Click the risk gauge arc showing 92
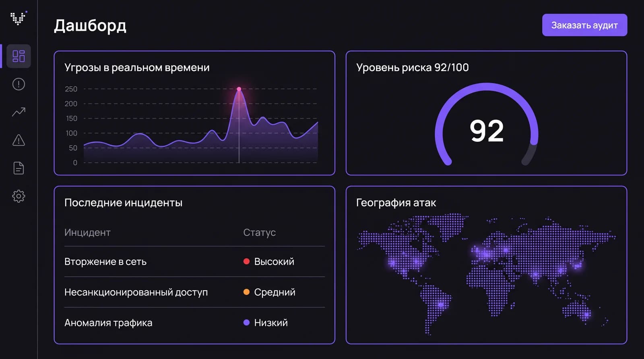644x359 pixels. point(487,124)
